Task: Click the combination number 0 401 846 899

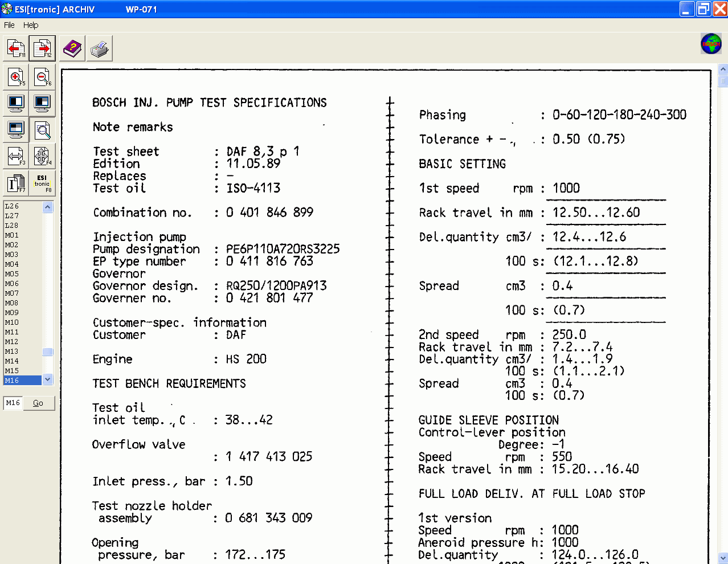Action: 270,212
